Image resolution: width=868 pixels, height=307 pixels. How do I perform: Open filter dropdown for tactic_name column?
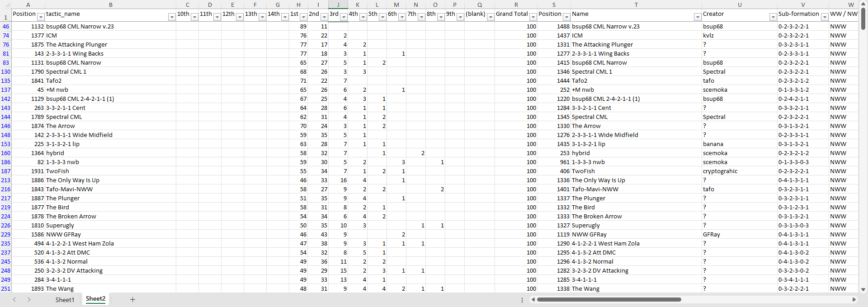172,17
